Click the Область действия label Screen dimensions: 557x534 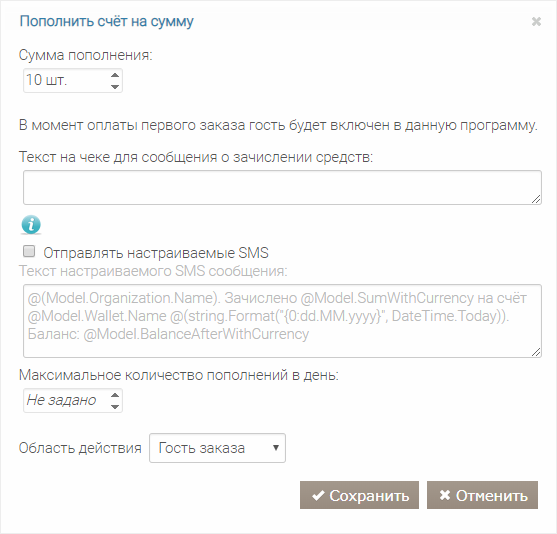tap(80, 448)
